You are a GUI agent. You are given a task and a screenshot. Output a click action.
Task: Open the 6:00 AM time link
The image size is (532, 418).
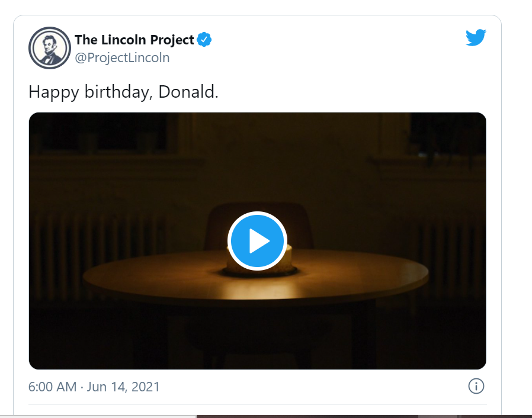(x=52, y=387)
